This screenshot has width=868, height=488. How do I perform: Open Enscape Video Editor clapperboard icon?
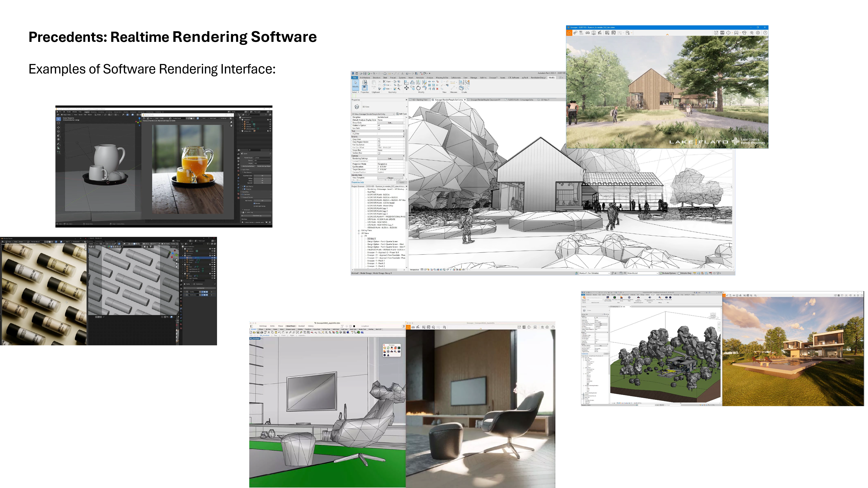(x=600, y=33)
